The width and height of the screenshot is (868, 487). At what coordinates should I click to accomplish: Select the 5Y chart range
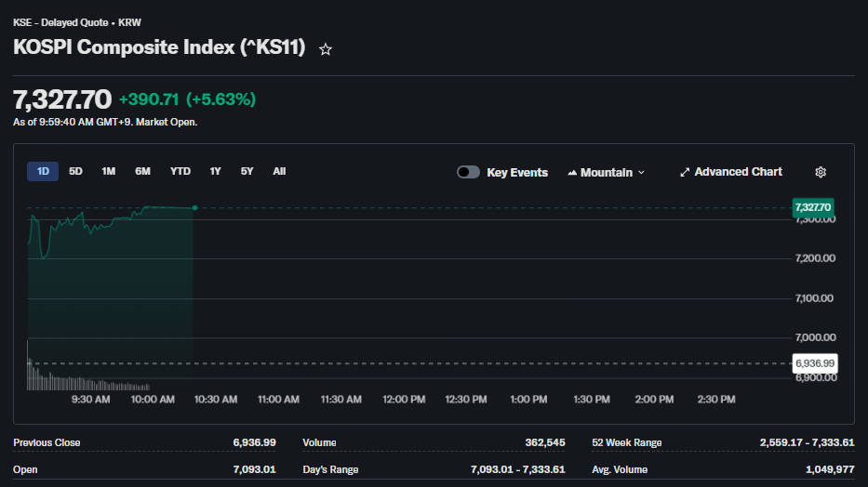point(247,171)
